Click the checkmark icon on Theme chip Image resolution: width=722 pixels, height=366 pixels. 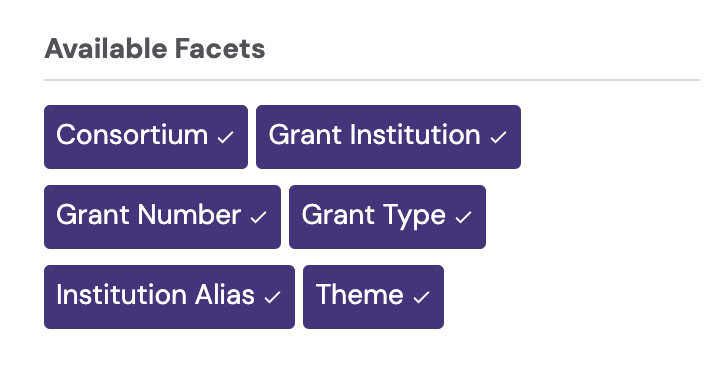click(421, 297)
